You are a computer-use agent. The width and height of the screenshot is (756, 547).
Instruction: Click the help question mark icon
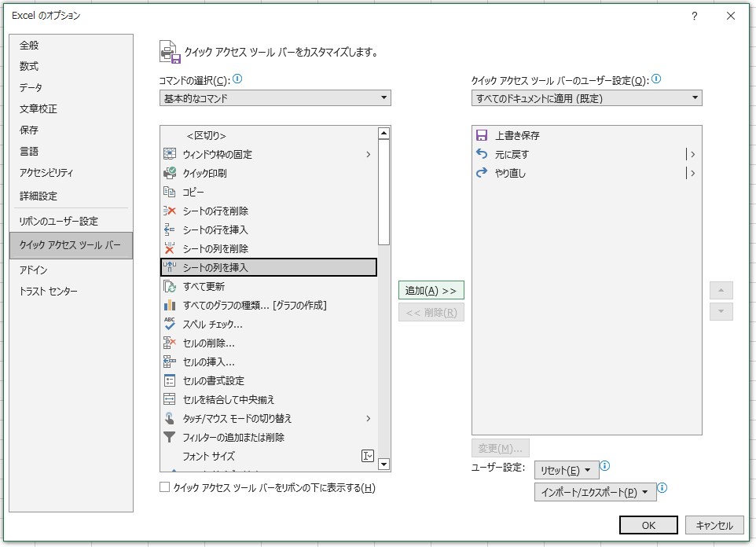(694, 16)
